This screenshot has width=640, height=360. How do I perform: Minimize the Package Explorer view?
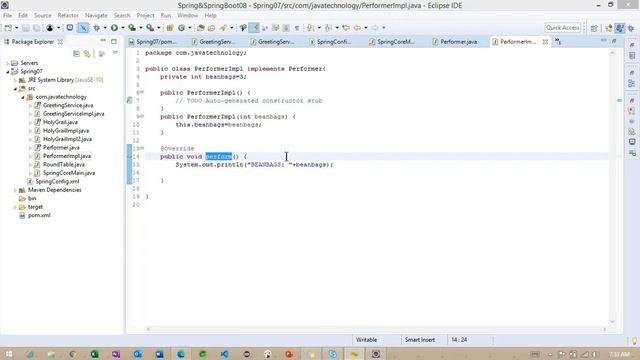click(103, 41)
